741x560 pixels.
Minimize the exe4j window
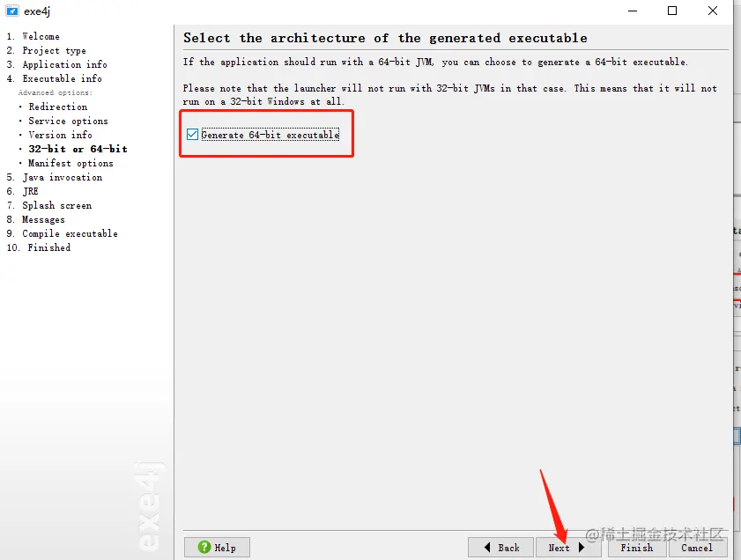(x=633, y=11)
